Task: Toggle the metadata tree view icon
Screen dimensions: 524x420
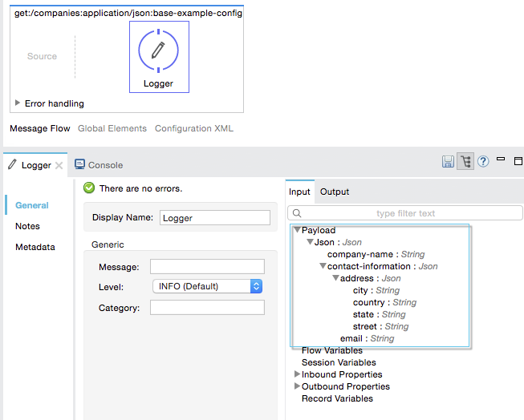Action: click(x=465, y=162)
